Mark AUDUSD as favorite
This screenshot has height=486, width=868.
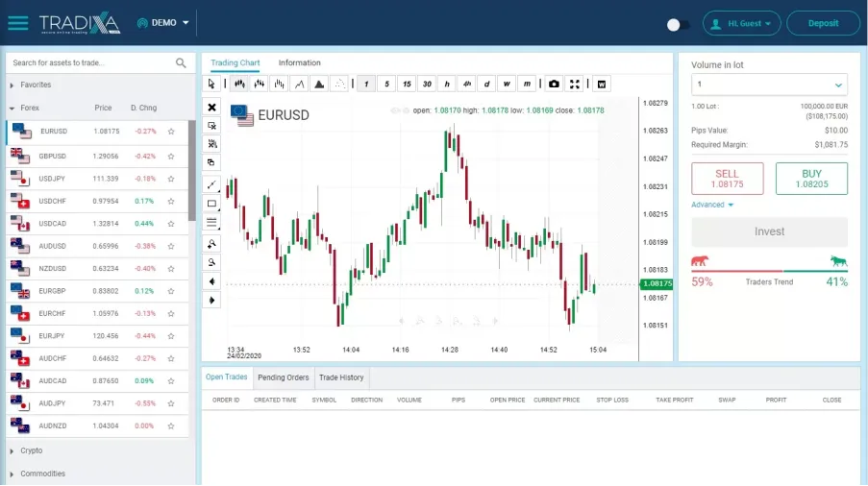click(171, 246)
